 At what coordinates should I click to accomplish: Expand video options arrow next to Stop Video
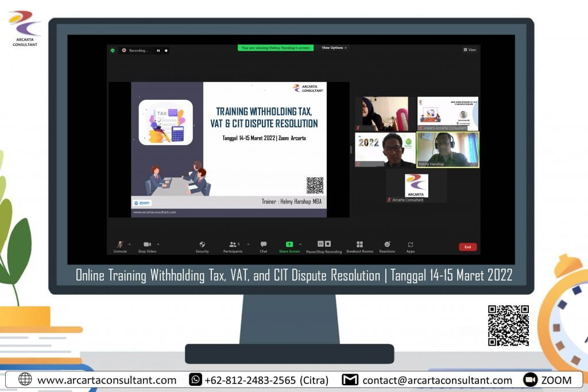point(158,244)
